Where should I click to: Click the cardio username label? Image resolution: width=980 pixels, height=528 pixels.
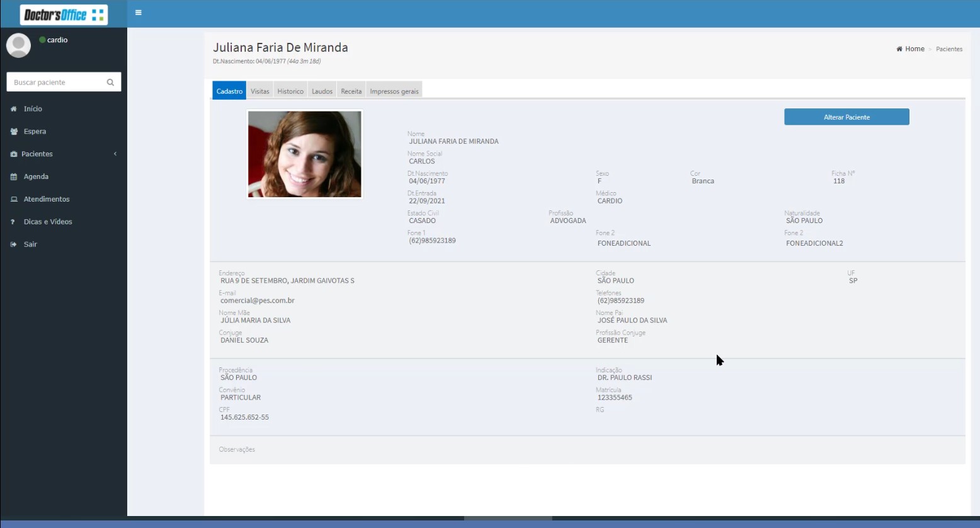57,40
